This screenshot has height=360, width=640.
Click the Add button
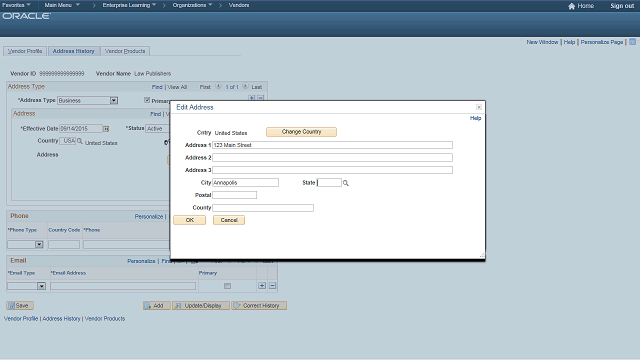coord(157,305)
